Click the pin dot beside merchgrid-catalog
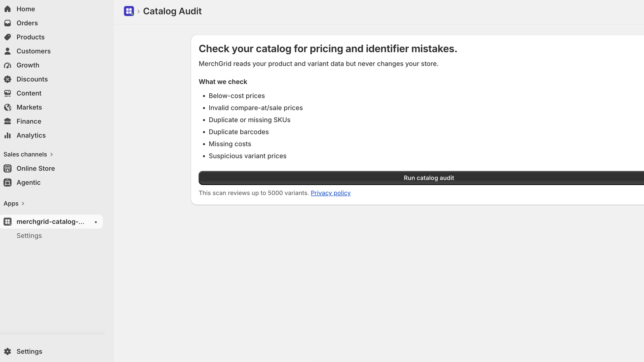644x362 pixels. (x=96, y=222)
